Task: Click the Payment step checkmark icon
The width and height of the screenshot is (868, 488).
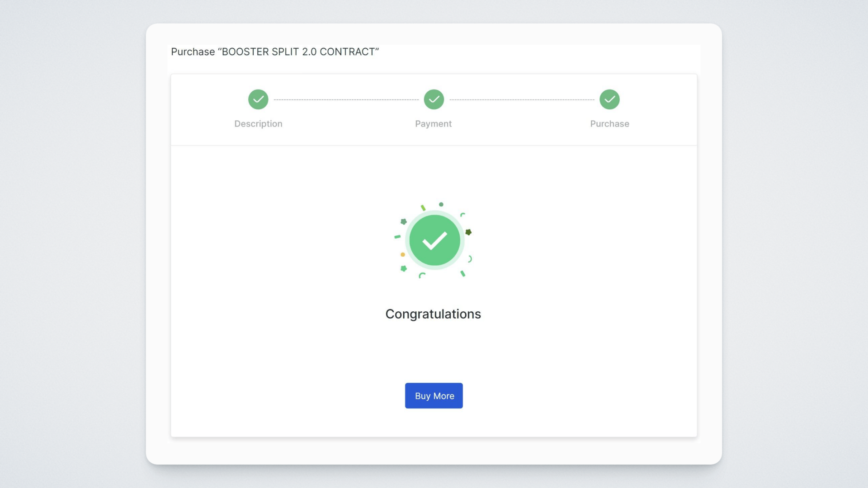Action: click(434, 99)
